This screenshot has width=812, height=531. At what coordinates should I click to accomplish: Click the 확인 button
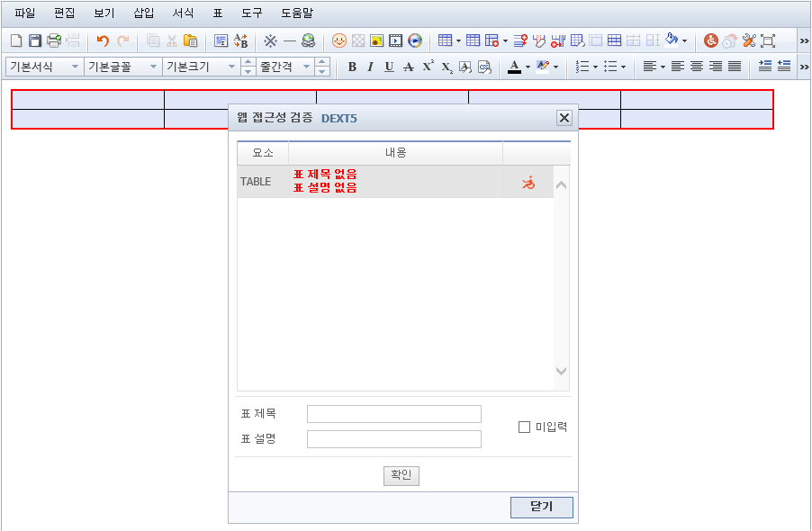[401, 475]
